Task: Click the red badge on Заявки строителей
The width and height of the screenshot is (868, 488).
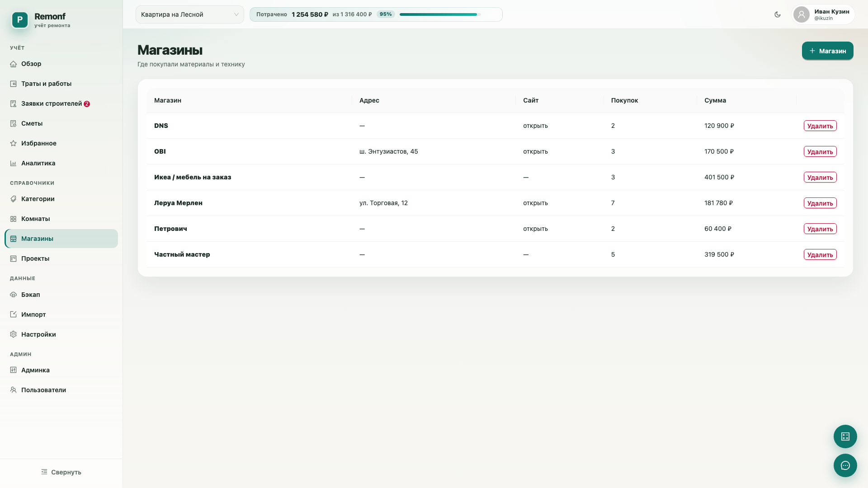Action: [87, 104]
